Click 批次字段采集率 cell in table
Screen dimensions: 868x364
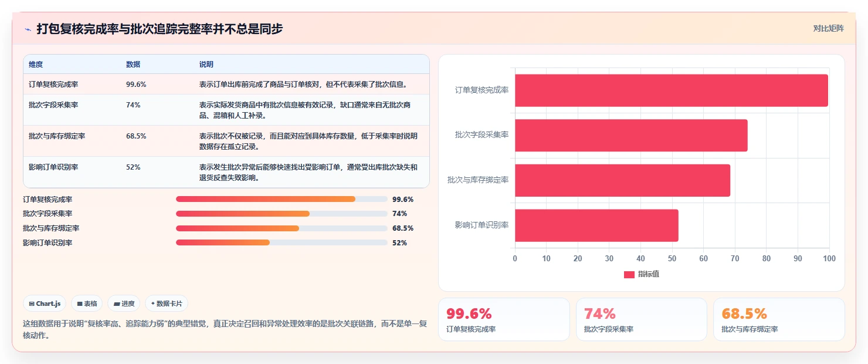click(53, 105)
